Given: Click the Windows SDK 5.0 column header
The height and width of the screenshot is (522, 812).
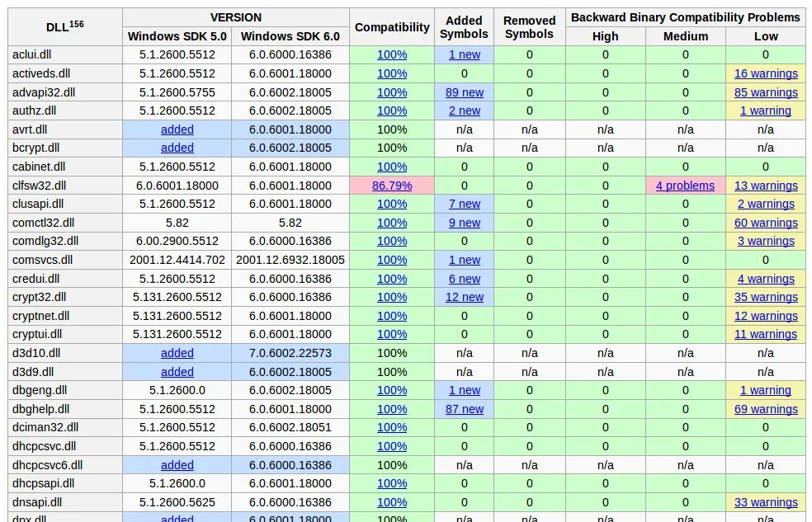Looking at the screenshot, I should coord(177,36).
